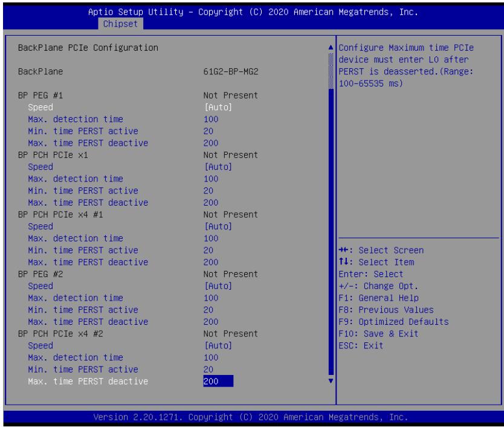The image size is (504, 427).
Task: Click the scroll up arrow icon
Action: [x=331, y=48]
